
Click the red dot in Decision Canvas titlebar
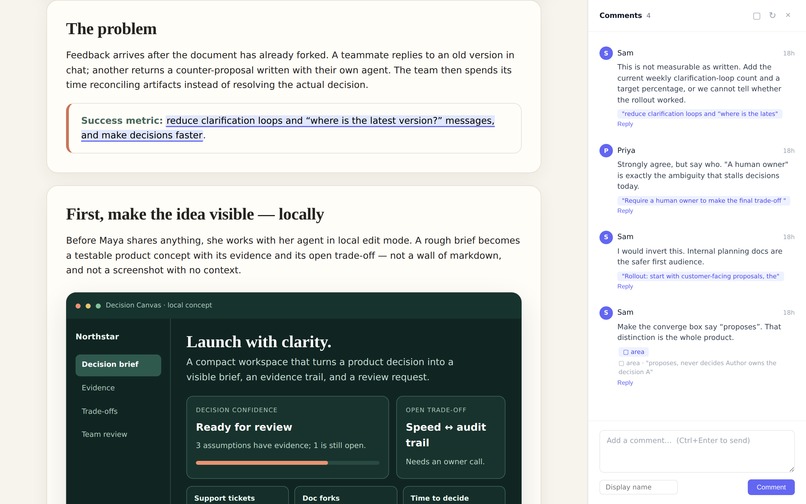78,306
